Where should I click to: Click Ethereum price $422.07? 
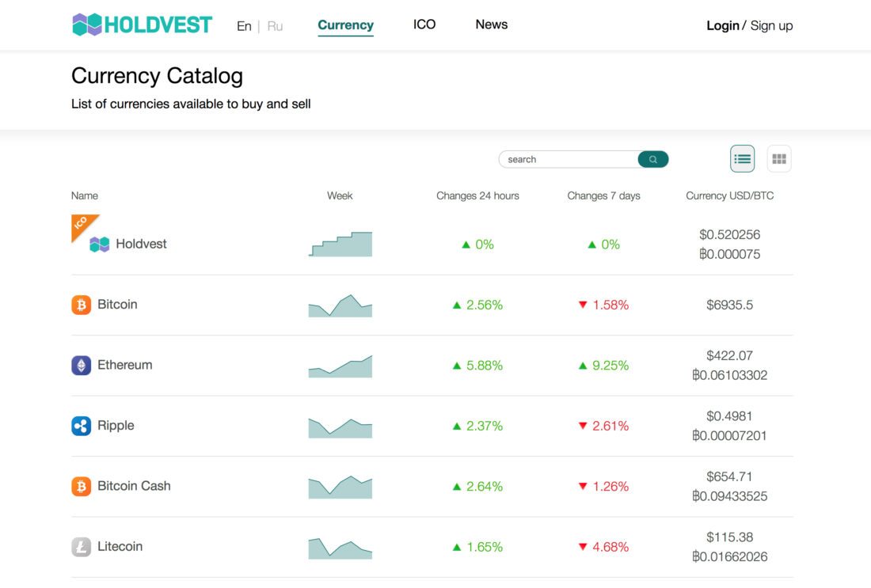[730, 355]
